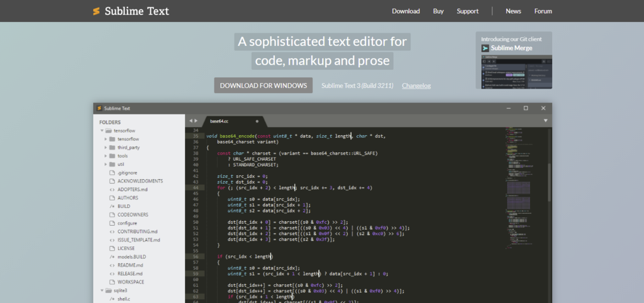Click the Sublime Text logo icon
The height and width of the screenshot is (303, 644).
[x=96, y=11]
